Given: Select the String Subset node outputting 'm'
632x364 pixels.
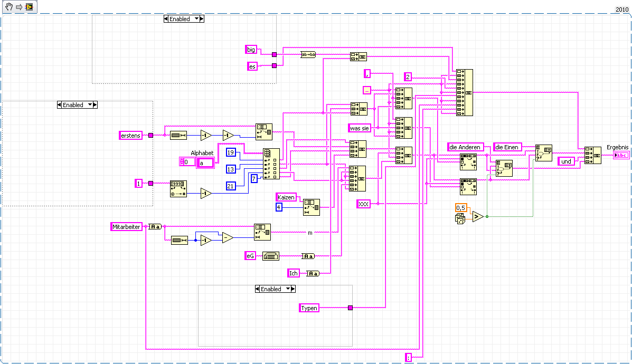Looking at the screenshot, I should pyautogui.click(x=262, y=232).
